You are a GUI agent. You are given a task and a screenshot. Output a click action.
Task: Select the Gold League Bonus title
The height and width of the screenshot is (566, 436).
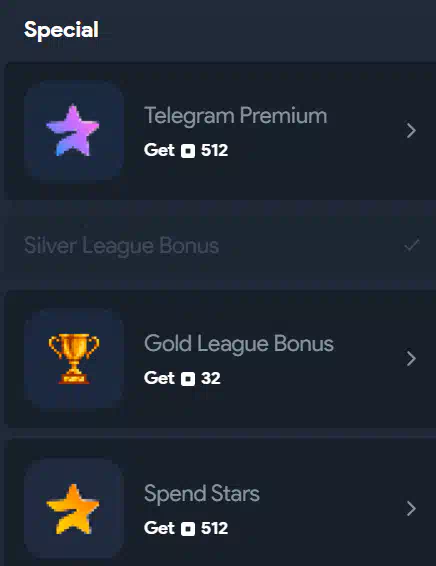pos(239,344)
